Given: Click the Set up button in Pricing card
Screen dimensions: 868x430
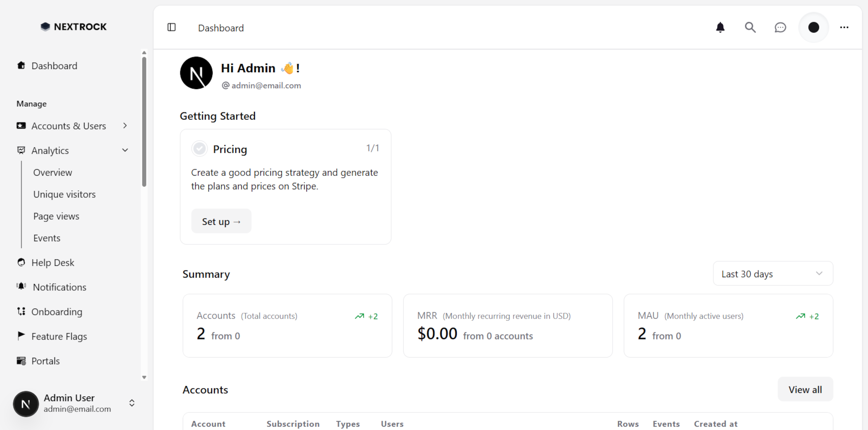Looking at the screenshot, I should tap(221, 221).
